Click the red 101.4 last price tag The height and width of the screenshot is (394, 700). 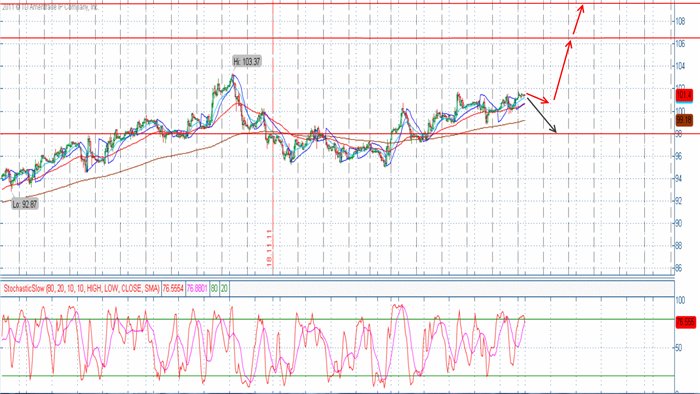pyautogui.click(x=684, y=95)
